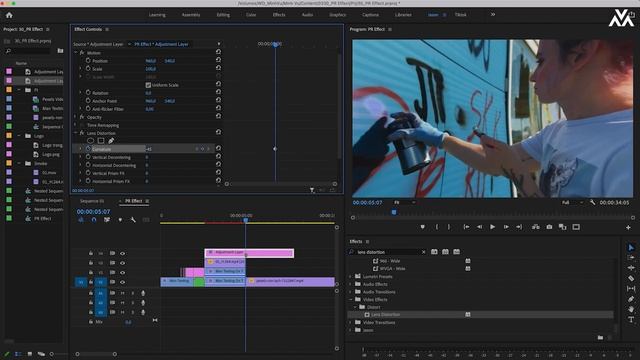Reset the Position parameter

tap(218, 60)
